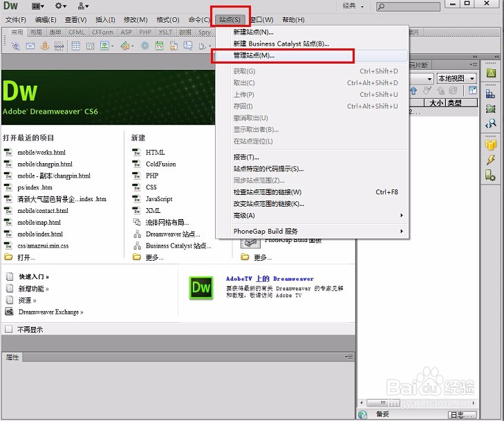Open the Dreamweaver Exchange link
504x421 pixels.
coord(50,312)
